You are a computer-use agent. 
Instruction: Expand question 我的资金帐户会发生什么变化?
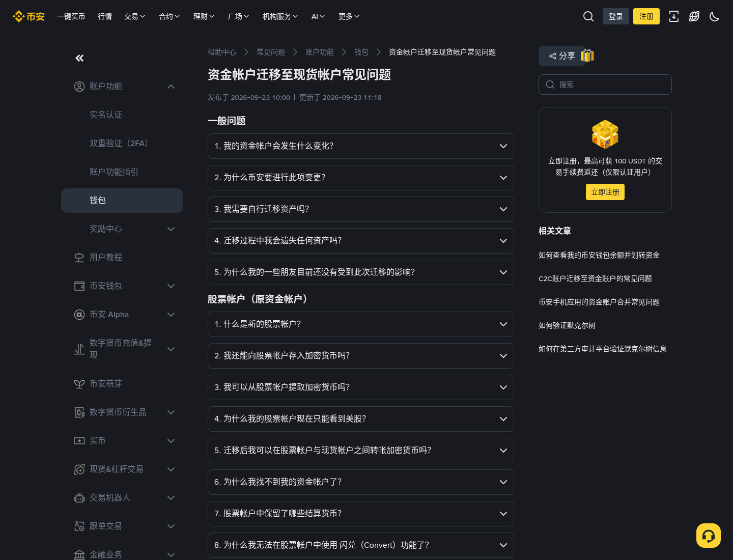[x=361, y=146]
